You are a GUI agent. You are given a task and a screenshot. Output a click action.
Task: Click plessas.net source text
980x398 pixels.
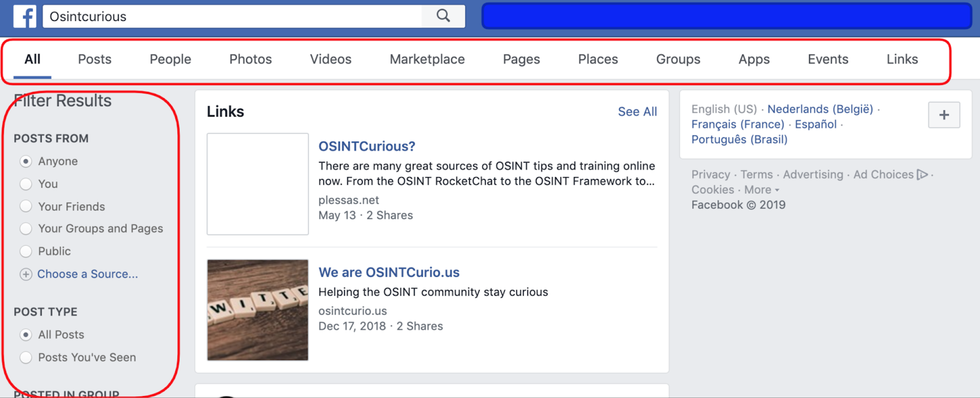coord(349,200)
